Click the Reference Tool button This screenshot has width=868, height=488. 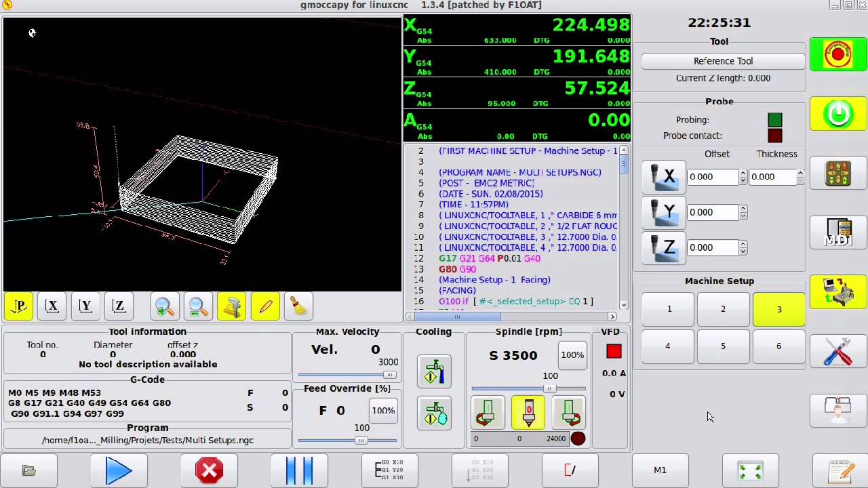723,61
